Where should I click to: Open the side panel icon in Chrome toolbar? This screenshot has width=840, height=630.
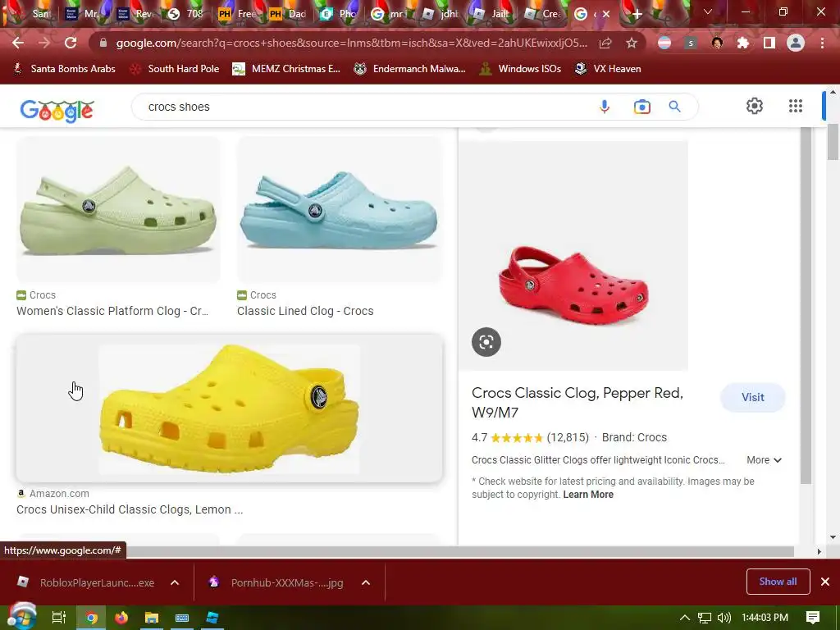click(x=769, y=43)
